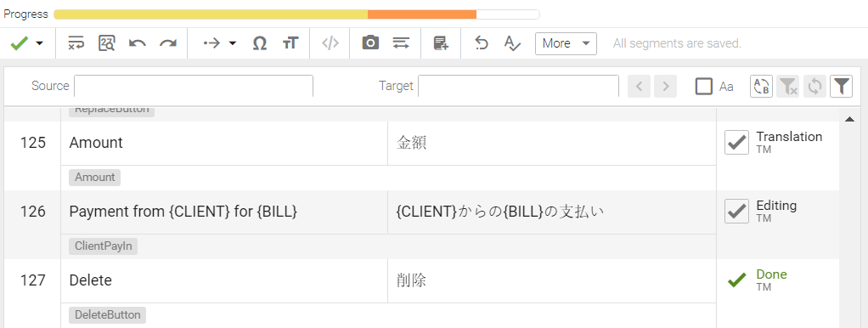Toggle confirmation checkbox for segment 125
Image resolution: width=868 pixels, height=328 pixels.
[737, 143]
